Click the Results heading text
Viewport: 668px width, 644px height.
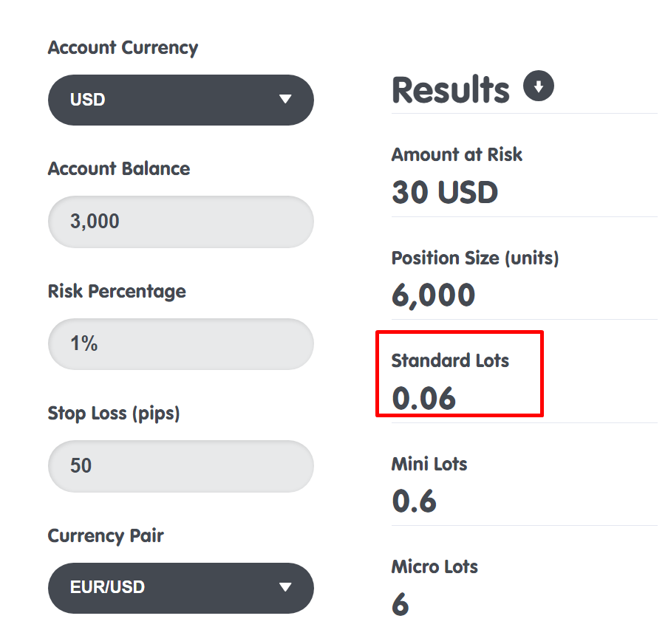[x=451, y=90]
